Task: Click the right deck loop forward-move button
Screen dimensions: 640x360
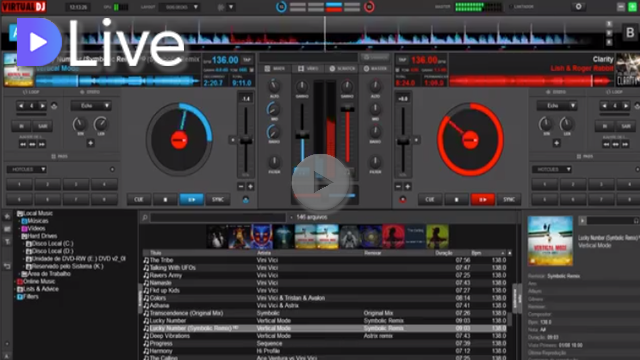Action: 625,144
